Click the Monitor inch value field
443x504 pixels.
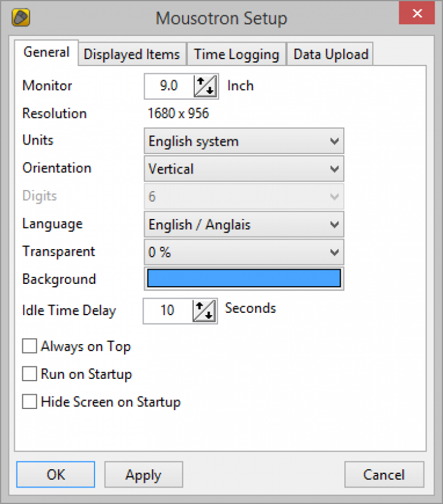(169, 86)
